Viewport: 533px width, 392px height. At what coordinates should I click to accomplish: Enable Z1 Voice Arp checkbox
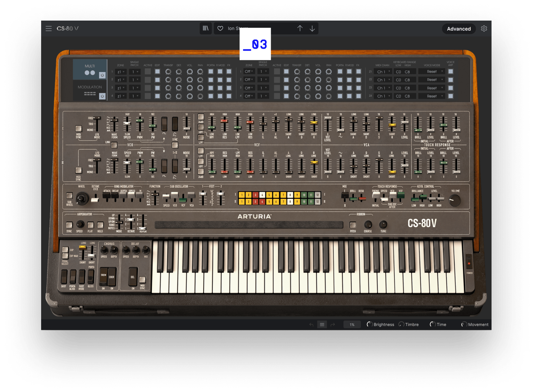(451, 72)
